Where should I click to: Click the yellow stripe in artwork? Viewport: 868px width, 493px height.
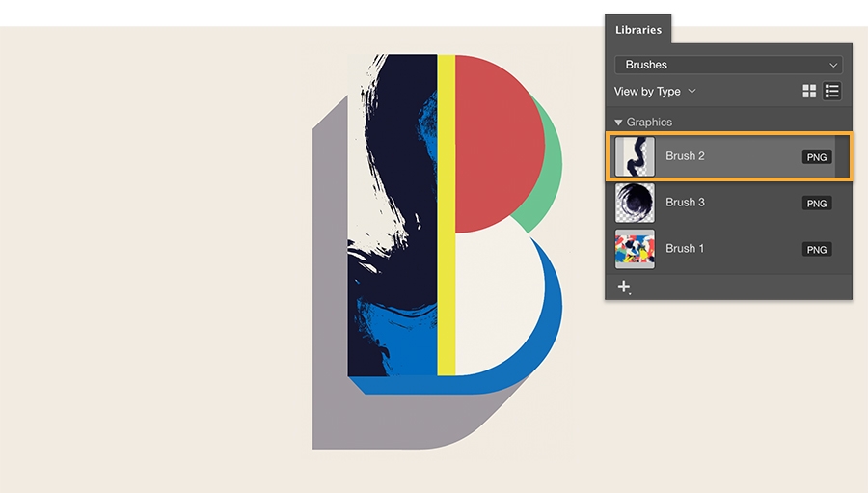point(447,215)
